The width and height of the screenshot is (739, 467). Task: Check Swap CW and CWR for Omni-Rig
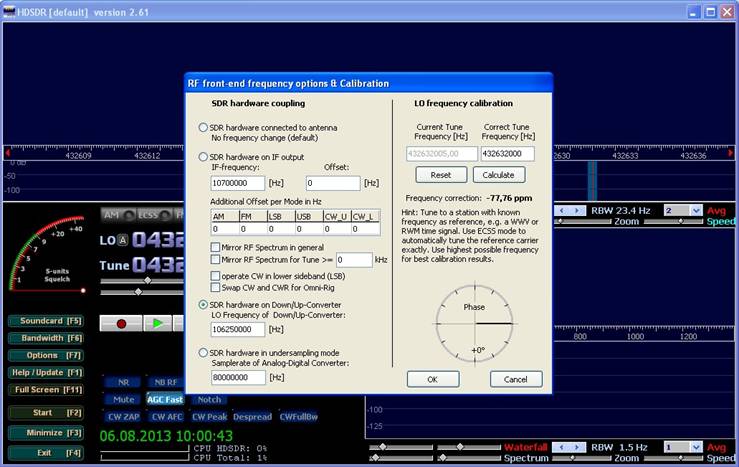point(215,287)
